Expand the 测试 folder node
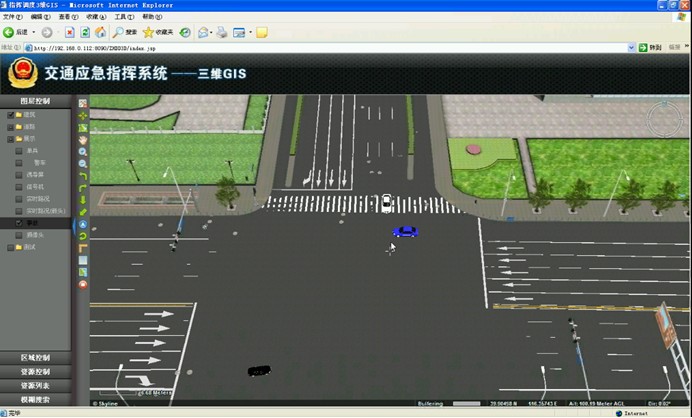This screenshot has height=418, width=692. pos(19,248)
